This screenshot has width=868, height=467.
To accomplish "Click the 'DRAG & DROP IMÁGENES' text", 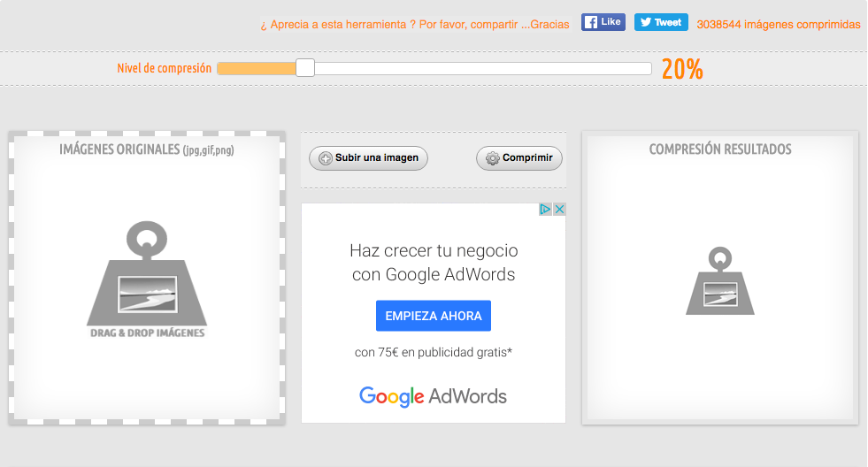I will [x=147, y=333].
